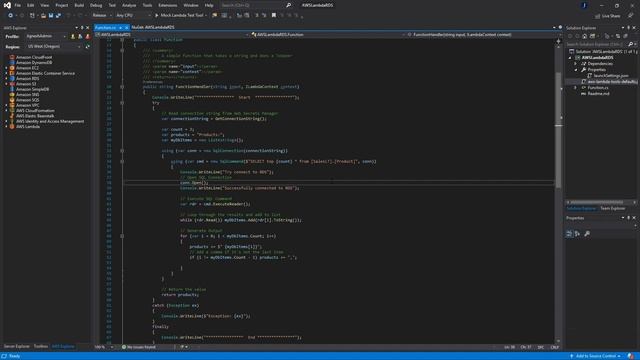Screen dimensions: 640x360
Task: Open the Build menu
Action: pos(79,5)
